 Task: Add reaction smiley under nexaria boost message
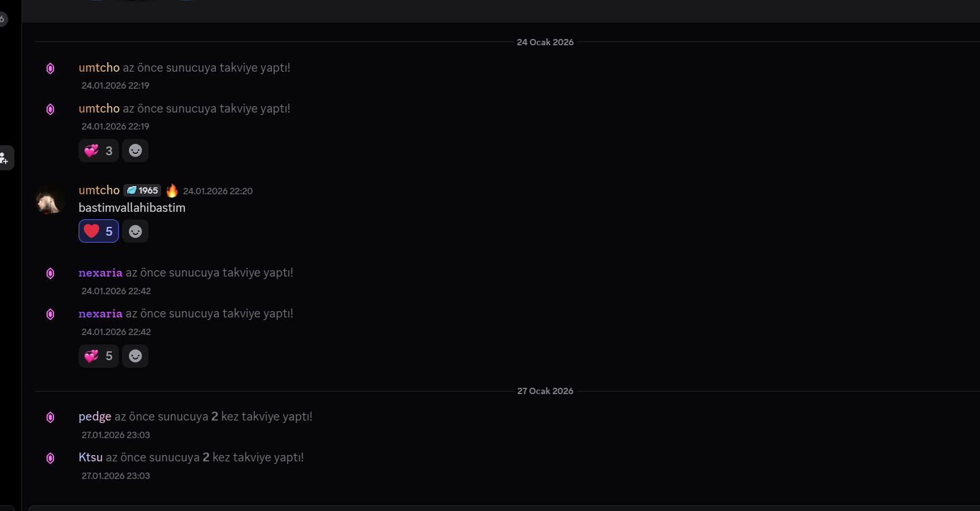pyautogui.click(x=135, y=356)
